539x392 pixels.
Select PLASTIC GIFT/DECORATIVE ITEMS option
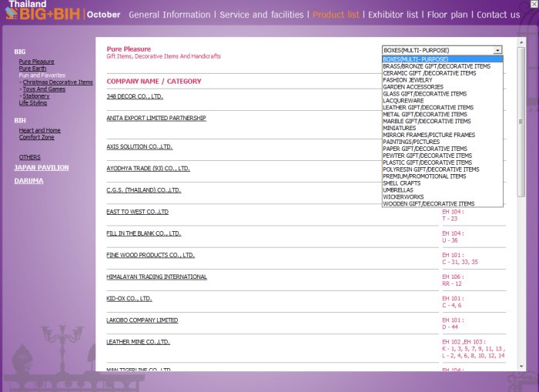(443, 162)
